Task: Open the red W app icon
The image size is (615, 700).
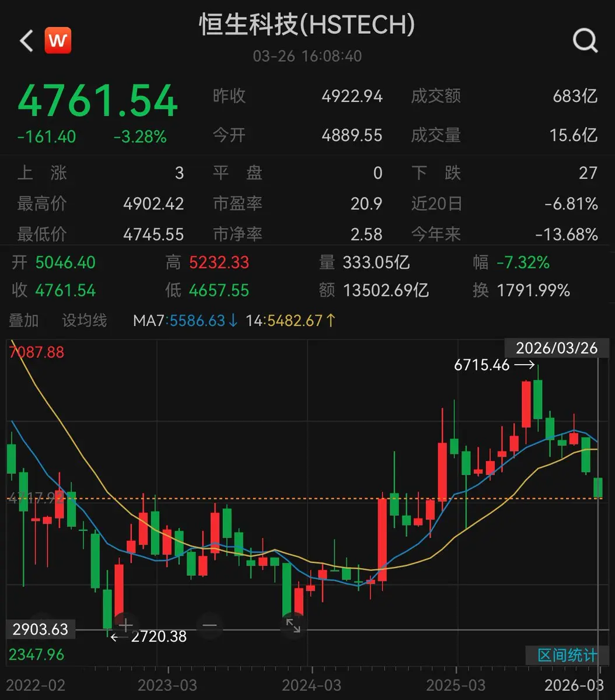Action: point(58,41)
